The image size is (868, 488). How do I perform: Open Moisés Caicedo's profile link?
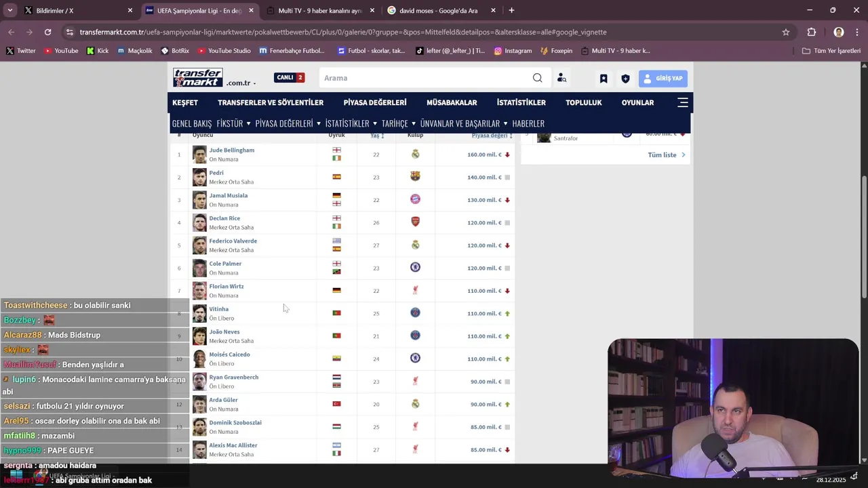[x=230, y=354]
